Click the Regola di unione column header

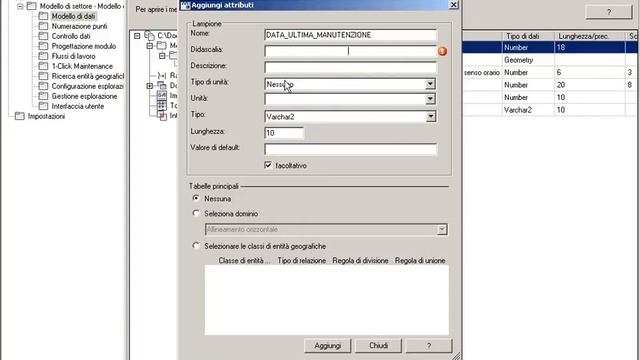click(420, 260)
